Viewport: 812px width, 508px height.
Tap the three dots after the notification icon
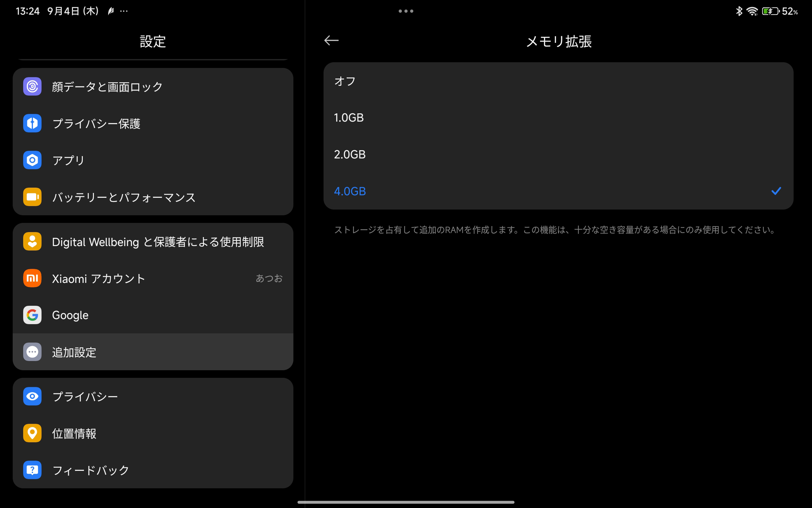[124, 11]
